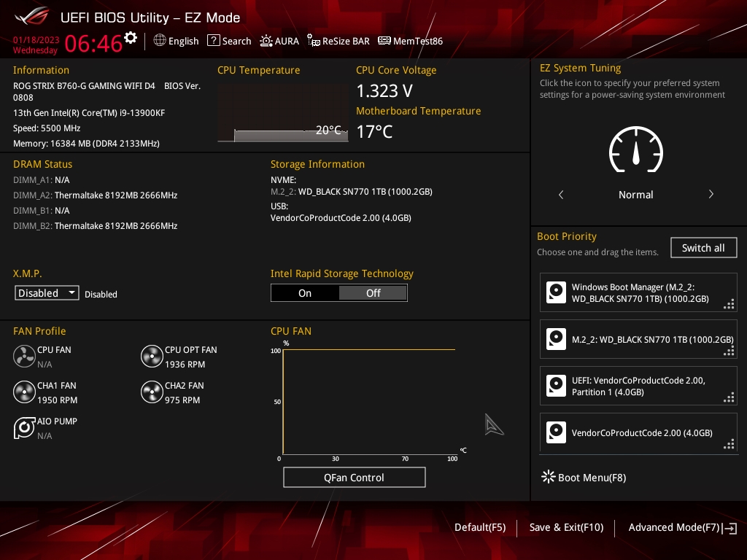
Task: Click the 1950 RPM CHA1 FAN reading
Action: pyautogui.click(x=57, y=400)
